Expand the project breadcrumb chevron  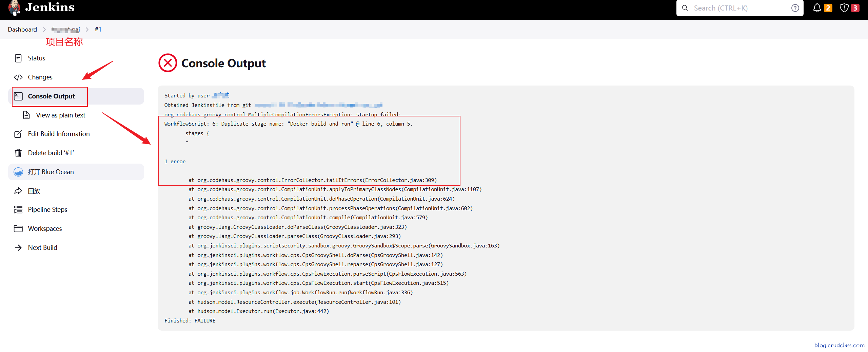[x=87, y=30]
